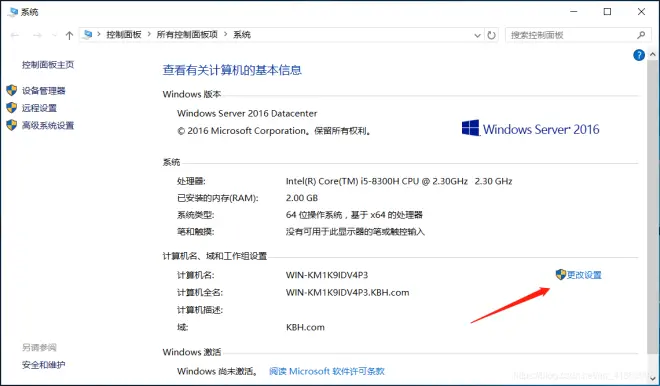Click the vertical scrollbar thumb
This screenshot has height=386, width=660.
coord(653,206)
